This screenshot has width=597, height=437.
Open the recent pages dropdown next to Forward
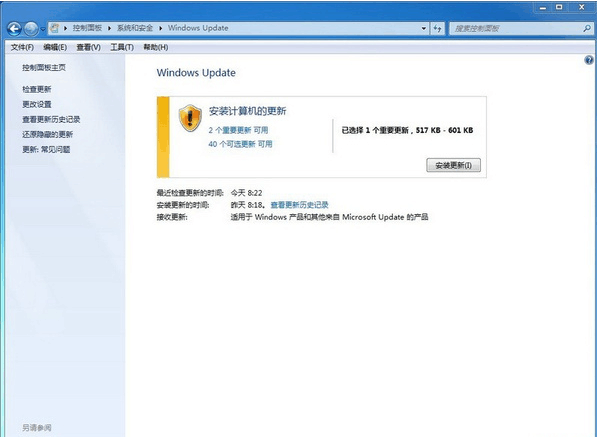(x=42, y=29)
